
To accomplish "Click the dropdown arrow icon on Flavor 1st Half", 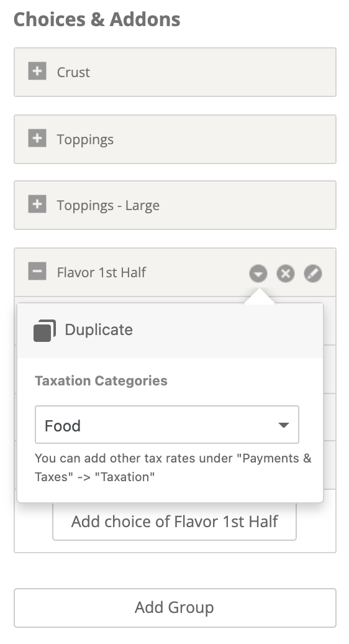I will coord(258,273).
